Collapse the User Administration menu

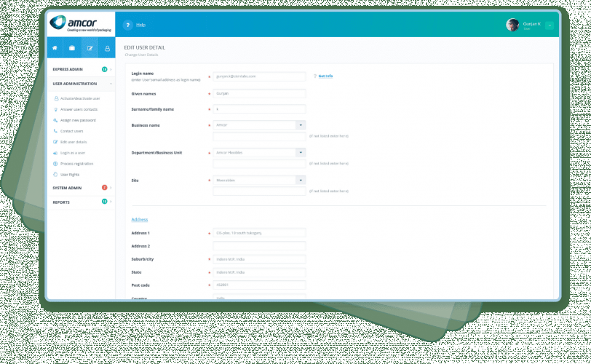tap(81, 84)
